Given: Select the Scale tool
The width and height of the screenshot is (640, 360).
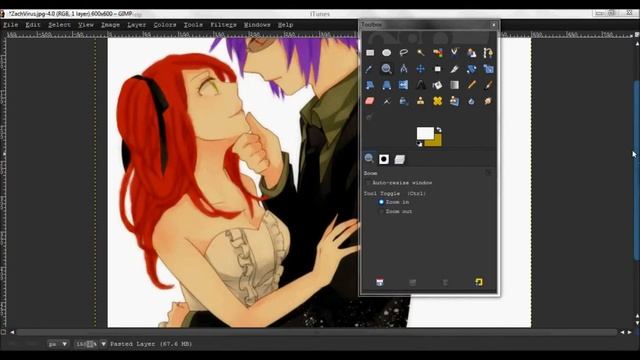Looking at the screenshot, I should pos(488,69).
